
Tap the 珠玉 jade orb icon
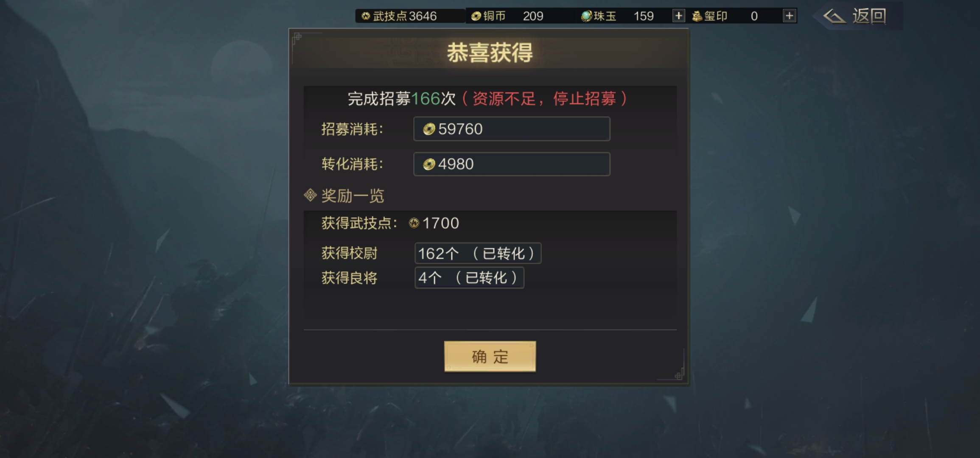coord(586,16)
